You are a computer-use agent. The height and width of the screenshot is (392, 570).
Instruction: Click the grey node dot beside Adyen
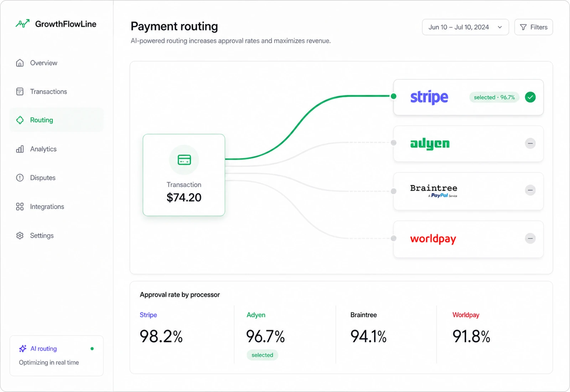(394, 143)
